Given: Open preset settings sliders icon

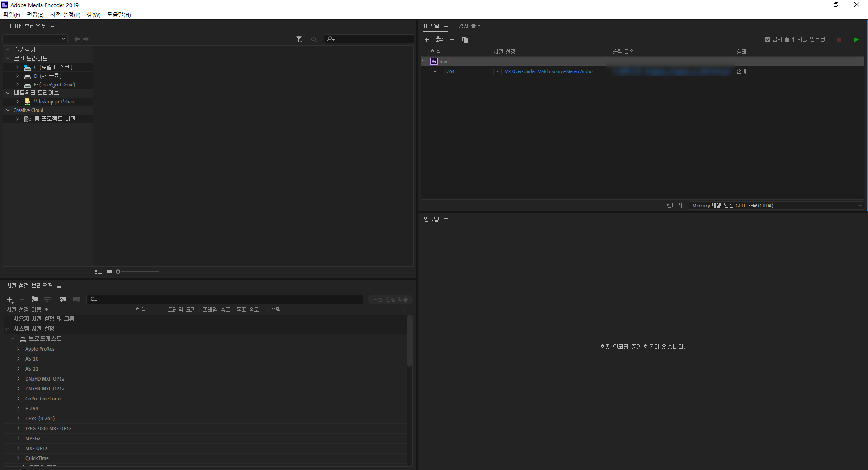Looking at the screenshot, I should (x=47, y=300).
